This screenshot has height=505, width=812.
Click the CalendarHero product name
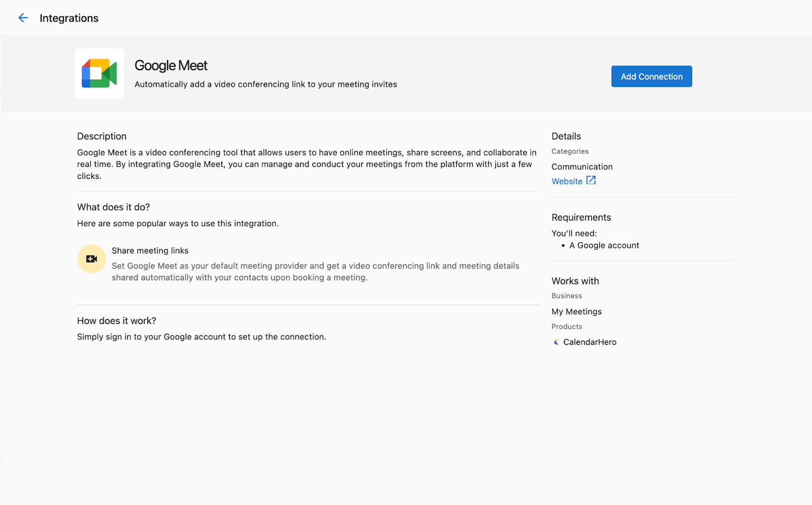pos(590,342)
